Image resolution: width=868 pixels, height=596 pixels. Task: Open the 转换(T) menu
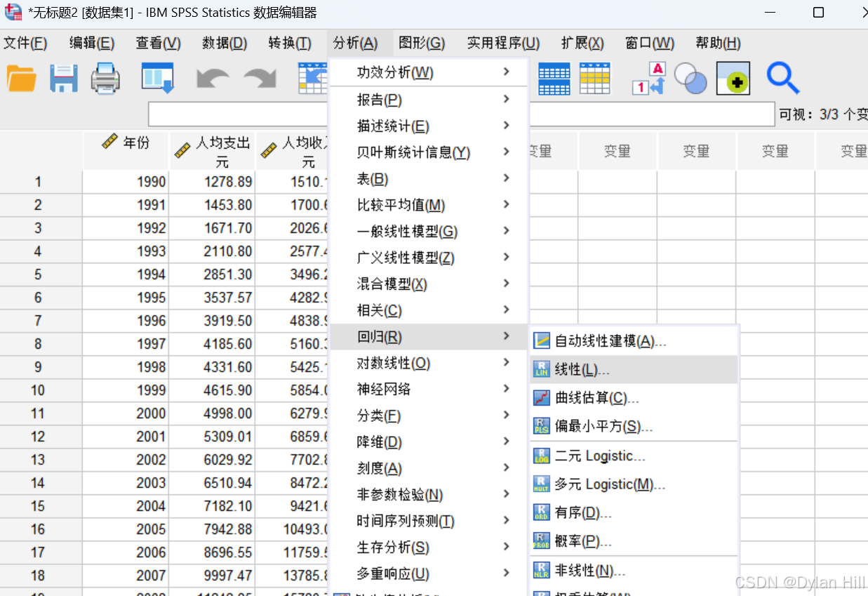coord(290,44)
